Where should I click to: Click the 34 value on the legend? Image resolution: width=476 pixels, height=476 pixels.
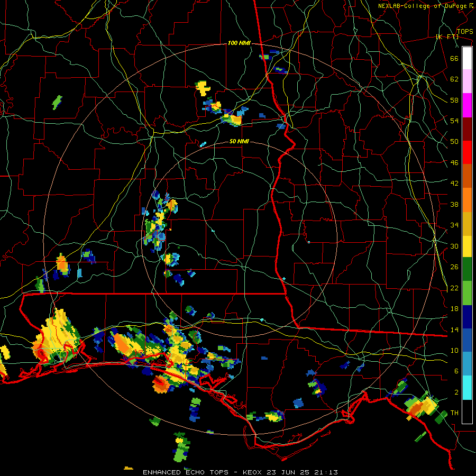454,225
